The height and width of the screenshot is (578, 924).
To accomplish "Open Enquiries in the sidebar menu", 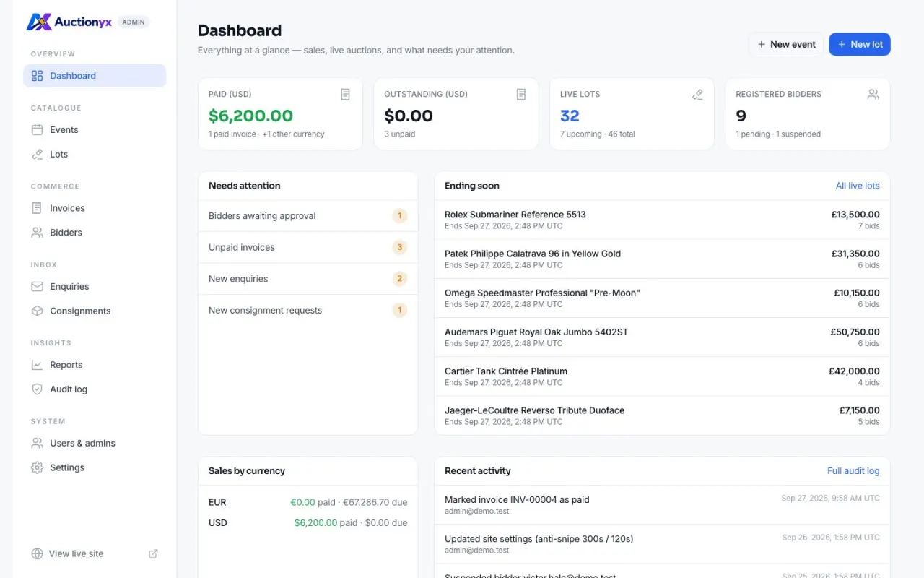I will tap(95, 287).
